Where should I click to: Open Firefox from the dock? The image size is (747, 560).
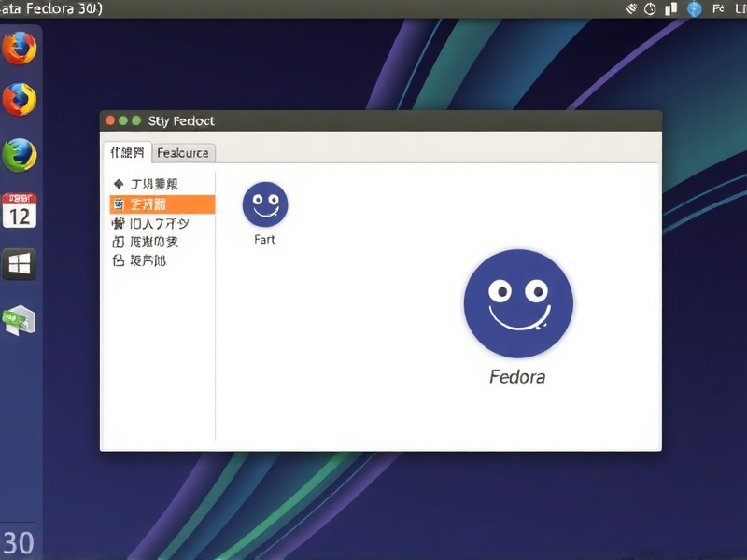[21, 49]
